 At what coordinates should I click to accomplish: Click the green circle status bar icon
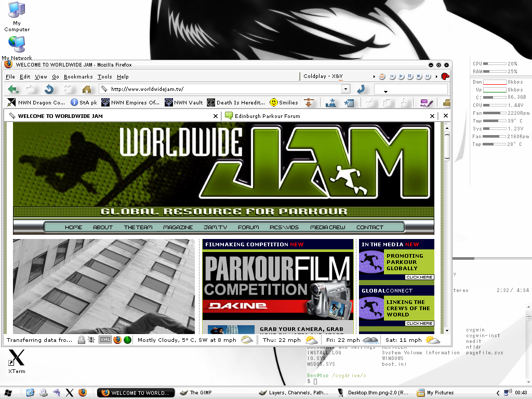click(128, 340)
